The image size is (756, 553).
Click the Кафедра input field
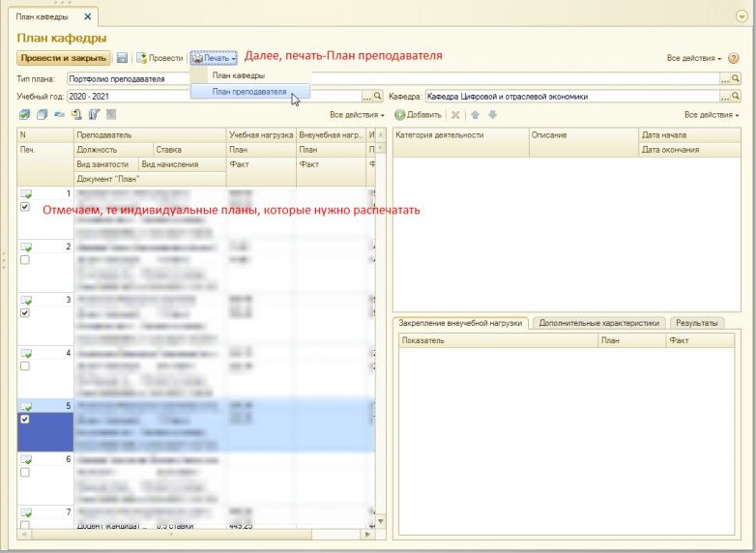[572, 97]
